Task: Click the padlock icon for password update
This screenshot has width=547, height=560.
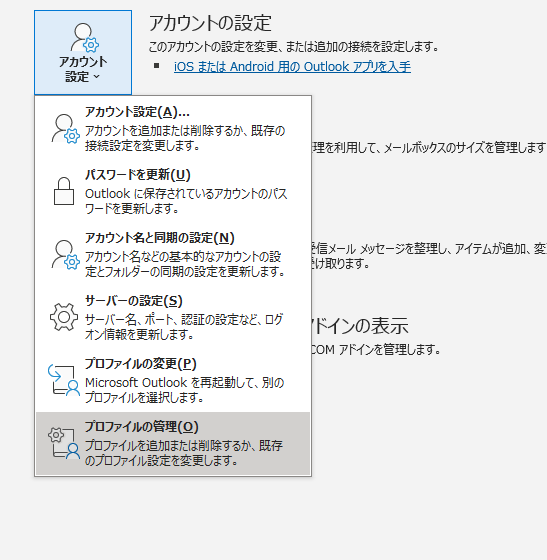Action: (x=64, y=191)
